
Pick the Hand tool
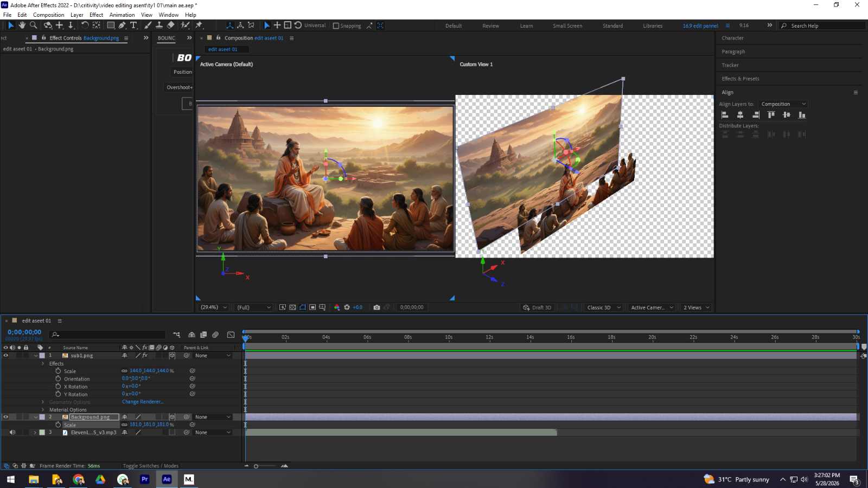(x=22, y=25)
